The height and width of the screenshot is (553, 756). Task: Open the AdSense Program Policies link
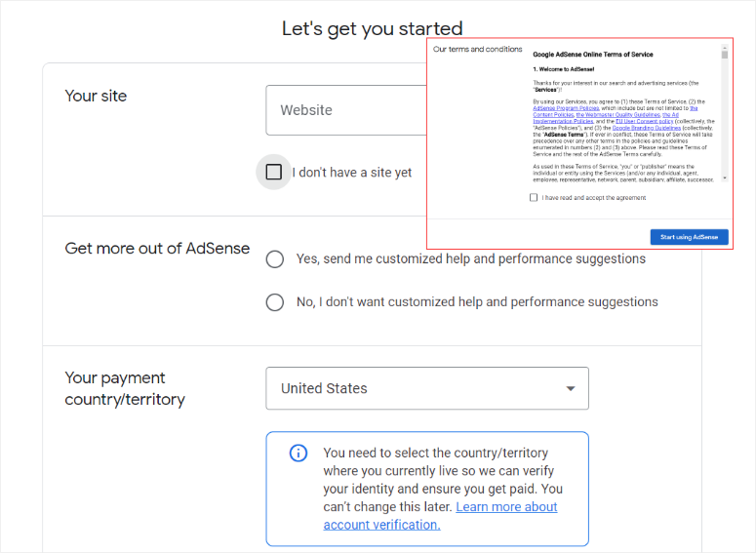[x=566, y=108]
